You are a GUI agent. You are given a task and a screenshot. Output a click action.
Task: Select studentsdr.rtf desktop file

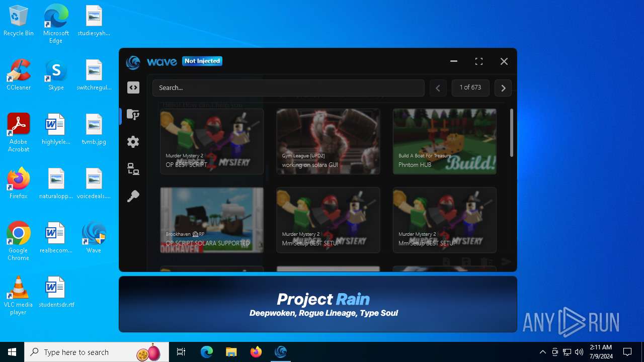(56, 292)
